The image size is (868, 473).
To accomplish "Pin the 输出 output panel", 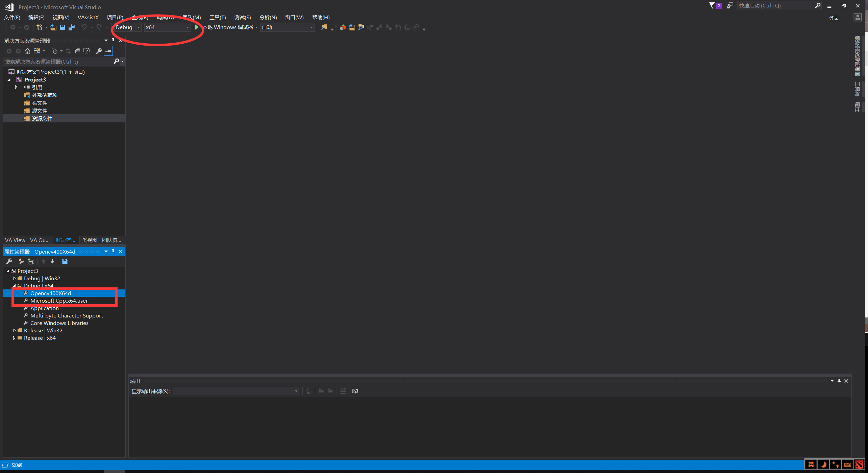I will pos(839,381).
